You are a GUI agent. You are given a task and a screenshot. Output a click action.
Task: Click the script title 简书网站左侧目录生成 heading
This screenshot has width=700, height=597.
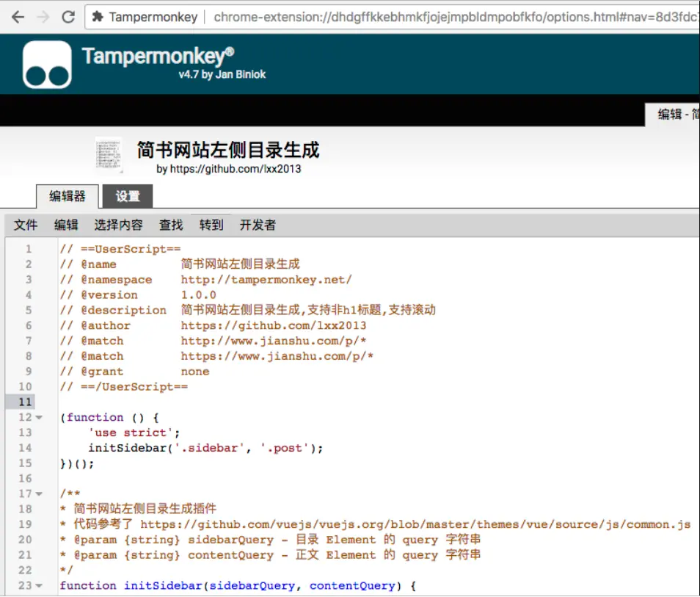point(228,150)
